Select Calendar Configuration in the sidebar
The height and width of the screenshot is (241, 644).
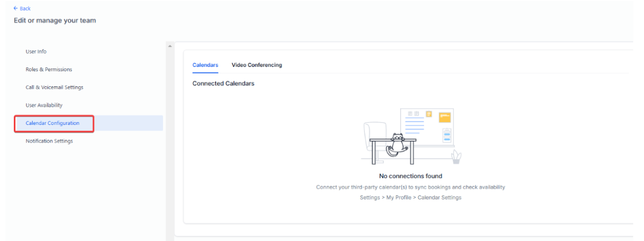53,123
